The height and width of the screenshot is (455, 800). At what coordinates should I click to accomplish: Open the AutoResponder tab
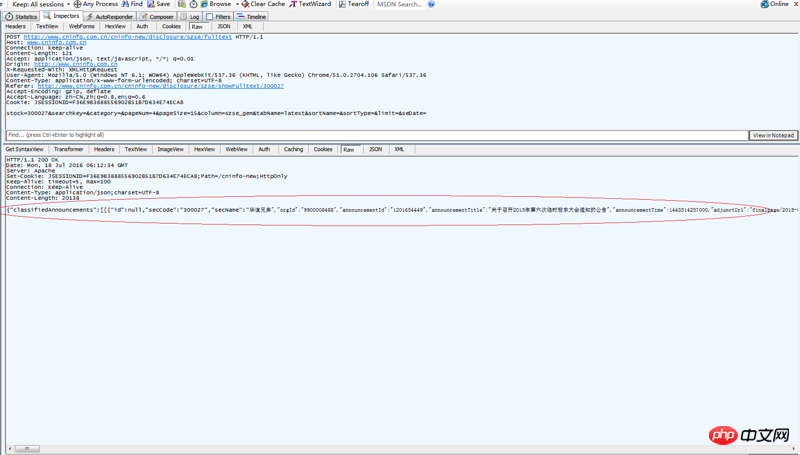110,17
